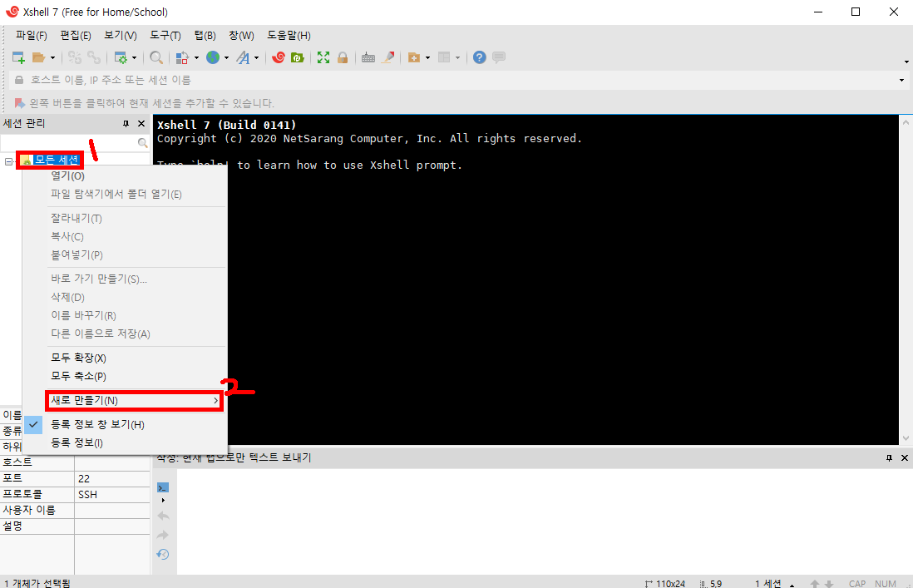This screenshot has height=588, width=913.
Task: Open dropdown beside new folder plus icon
Action: point(428,57)
